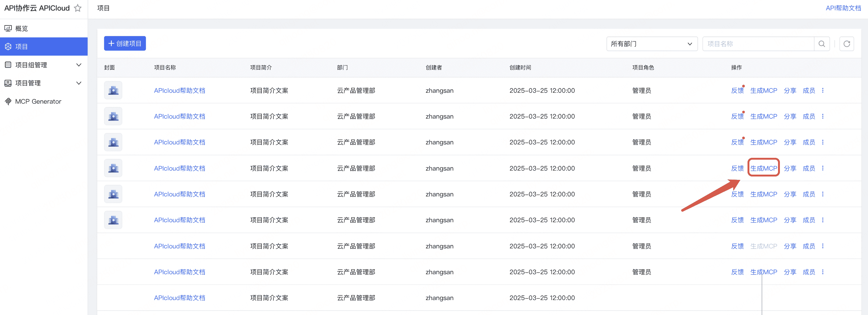868x315 pixels.
Task: Click the 项目简介 column header
Action: (x=261, y=67)
